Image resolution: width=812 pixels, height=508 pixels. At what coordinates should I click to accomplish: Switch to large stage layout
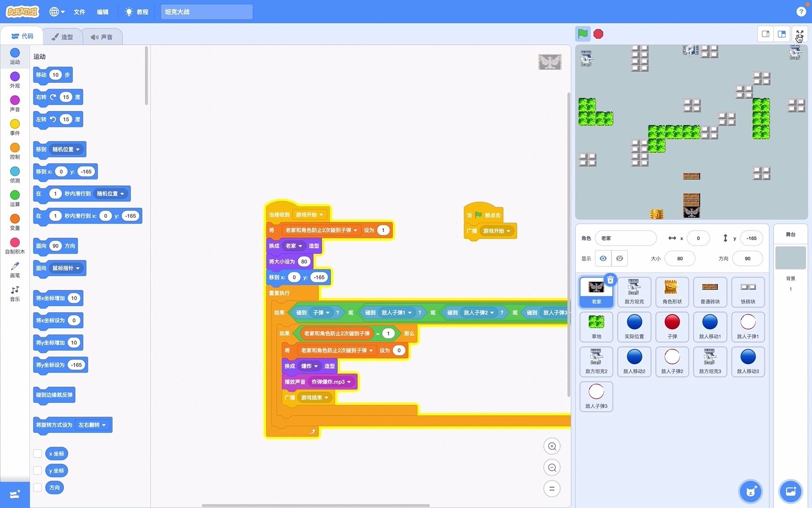pyautogui.click(x=782, y=34)
